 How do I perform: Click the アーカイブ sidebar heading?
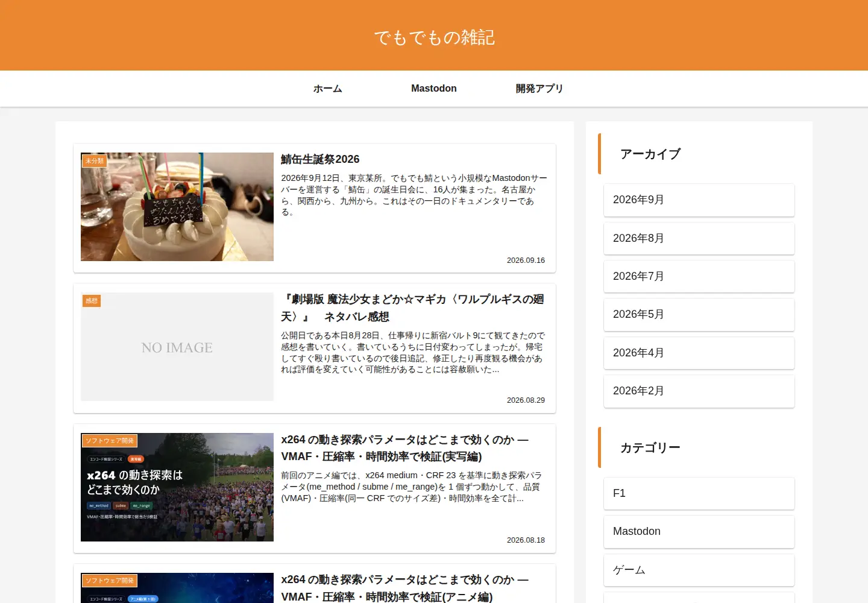[650, 154]
